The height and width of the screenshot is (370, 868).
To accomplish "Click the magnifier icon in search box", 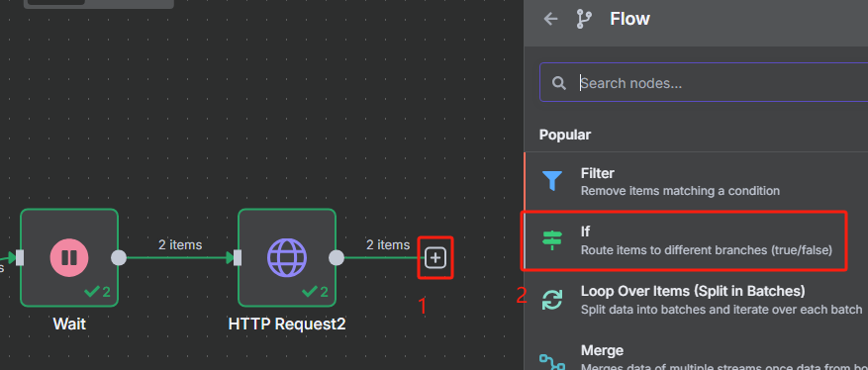I will (559, 83).
